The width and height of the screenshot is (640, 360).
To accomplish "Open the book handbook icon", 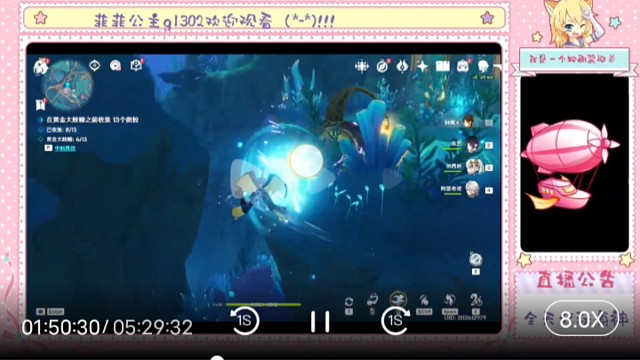I will click(x=442, y=66).
